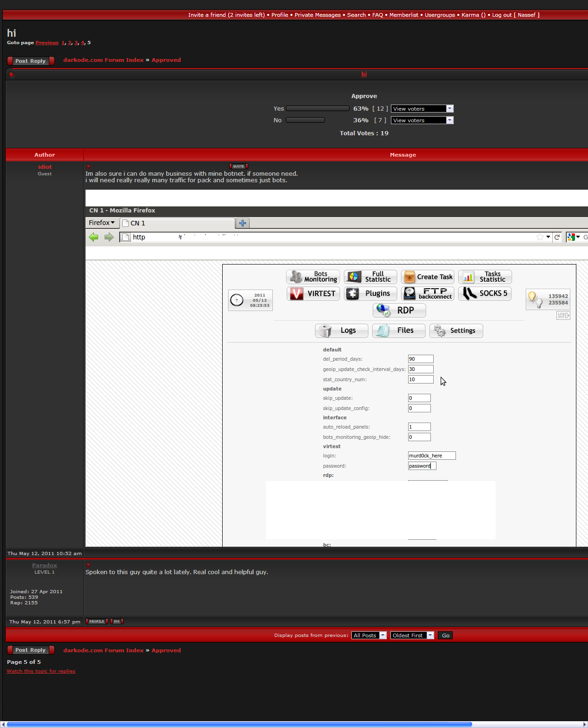Screen dimensions: 588x728
Task: Click the PM icon under Paradox's post
Action: pyautogui.click(x=117, y=622)
